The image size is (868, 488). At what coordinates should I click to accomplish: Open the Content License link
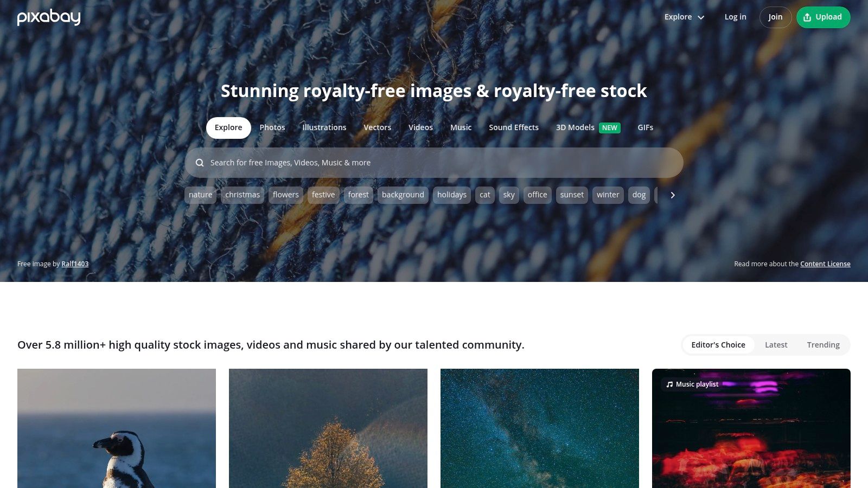tap(825, 264)
